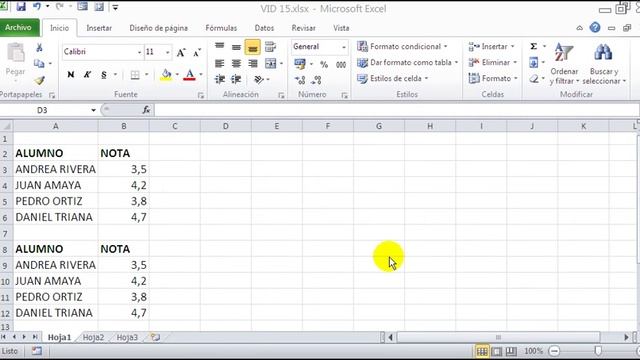640x360 pixels.
Task: Click the Insertar cells button
Action: click(491, 47)
